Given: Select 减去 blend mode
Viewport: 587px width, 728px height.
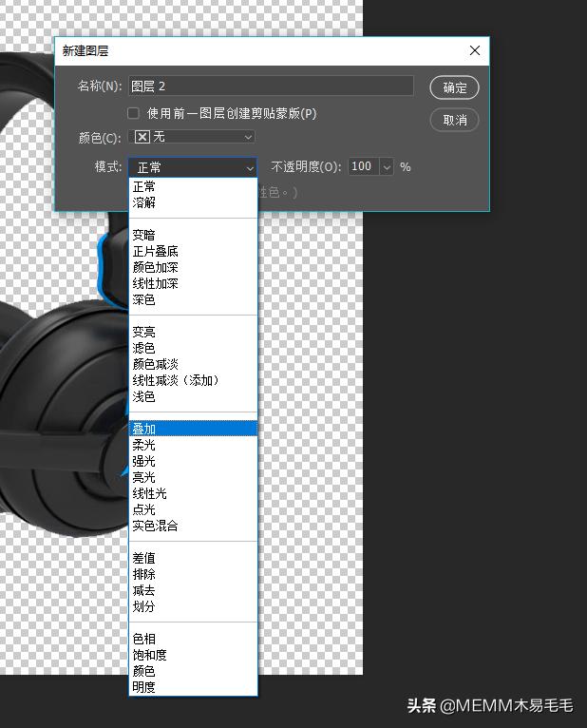Looking at the screenshot, I should (x=193, y=590).
